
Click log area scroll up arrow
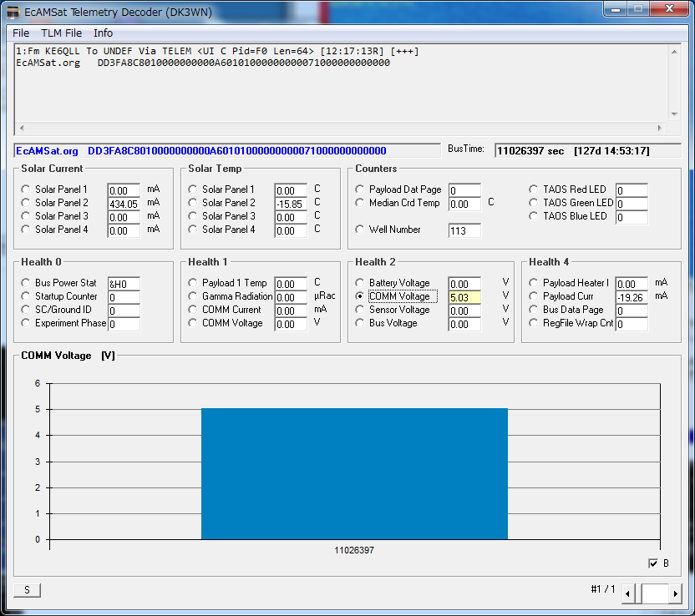coord(674,53)
